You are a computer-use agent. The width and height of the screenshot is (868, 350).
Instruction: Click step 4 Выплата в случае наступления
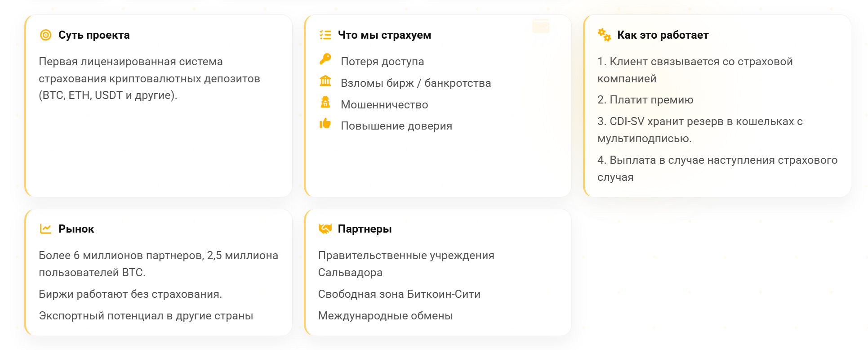[x=717, y=169]
